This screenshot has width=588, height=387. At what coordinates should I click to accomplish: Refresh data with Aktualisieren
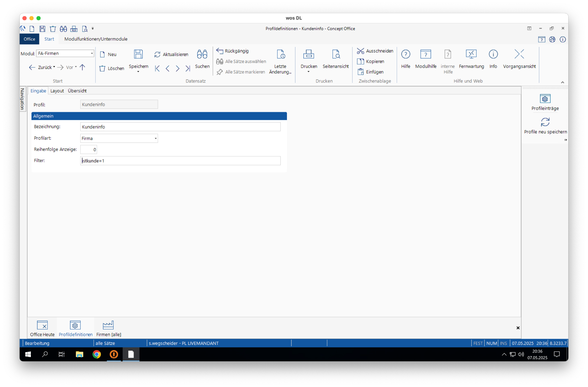click(x=171, y=54)
